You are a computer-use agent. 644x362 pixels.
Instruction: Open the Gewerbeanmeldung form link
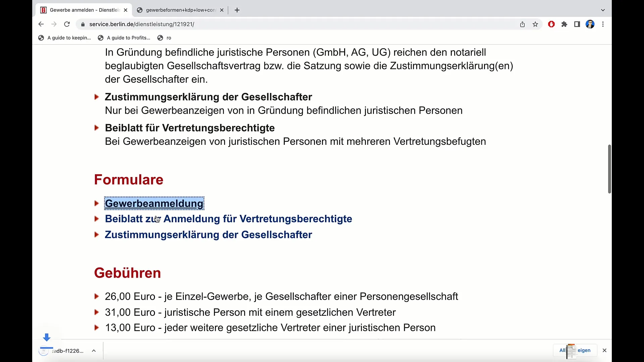154,203
